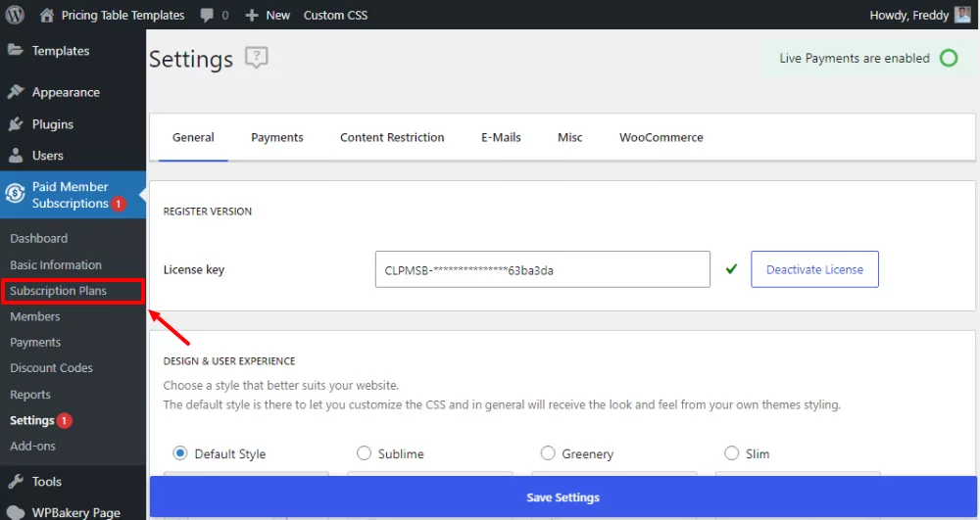Select the Default Style radio button

point(180,453)
